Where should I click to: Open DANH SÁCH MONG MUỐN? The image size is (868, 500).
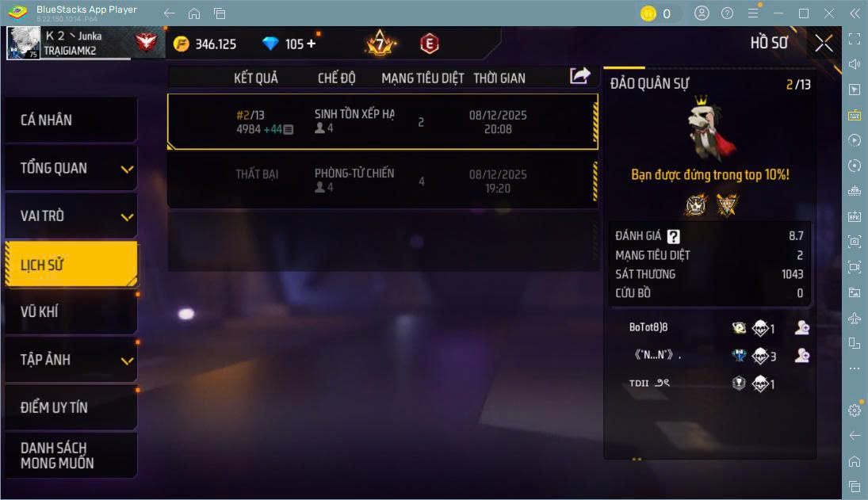pos(71,456)
